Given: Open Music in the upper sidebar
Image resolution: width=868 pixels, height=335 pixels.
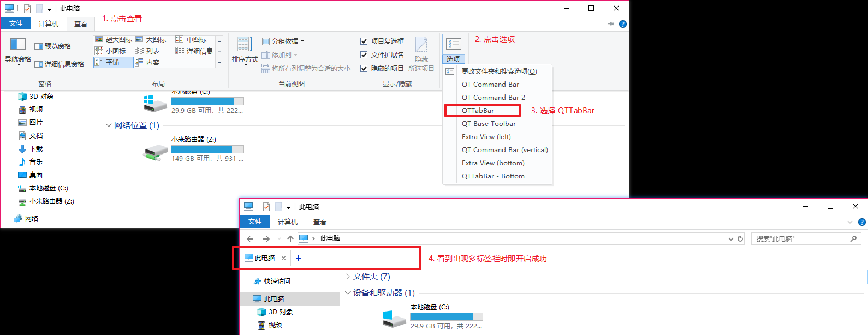Looking at the screenshot, I should click(31, 162).
